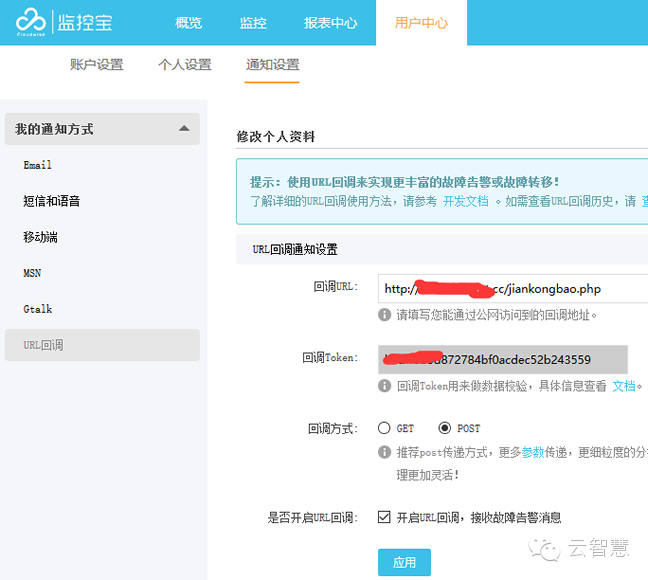648x580 pixels.
Task: Select the GET radio button
Action: pos(384,428)
